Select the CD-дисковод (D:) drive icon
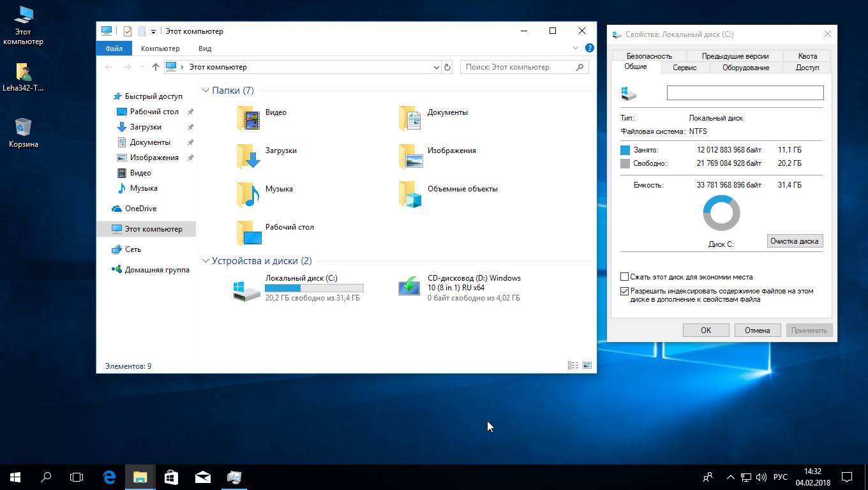 point(409,287)
